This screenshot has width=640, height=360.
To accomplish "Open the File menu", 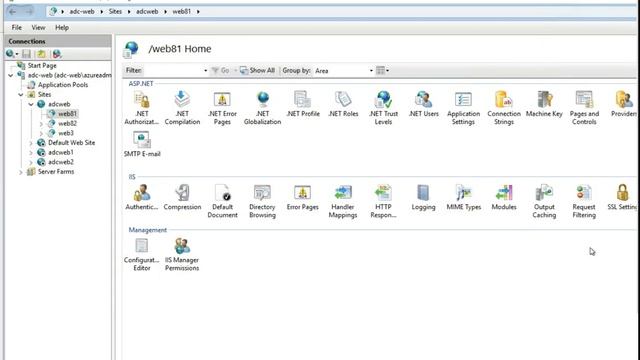I will coord(17,27).
